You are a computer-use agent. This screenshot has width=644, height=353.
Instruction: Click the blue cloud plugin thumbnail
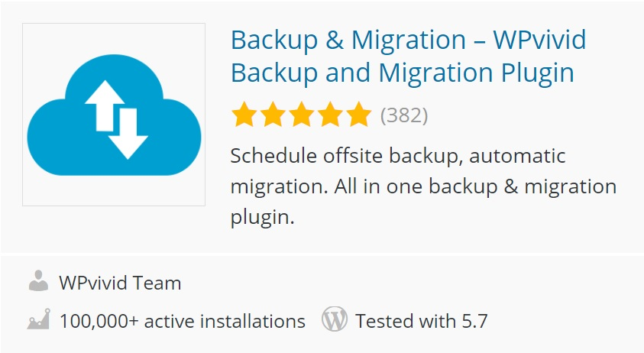(114, 115)
